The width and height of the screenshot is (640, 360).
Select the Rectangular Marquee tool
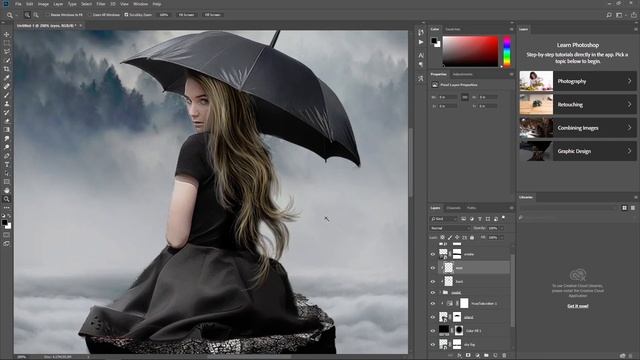pyautogui.click(x=7, y=43)
